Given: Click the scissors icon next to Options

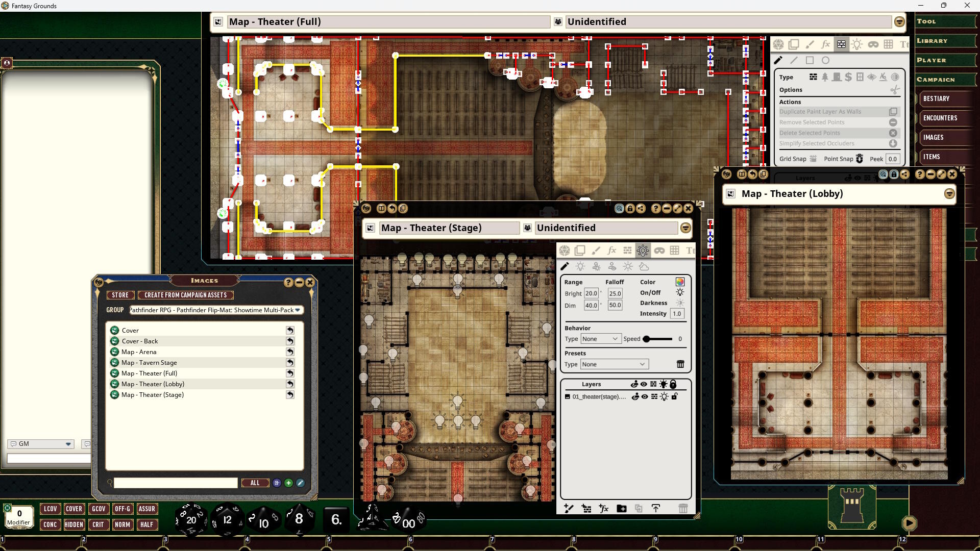Looking at the screenshot, I should click(x=894, y=90).
